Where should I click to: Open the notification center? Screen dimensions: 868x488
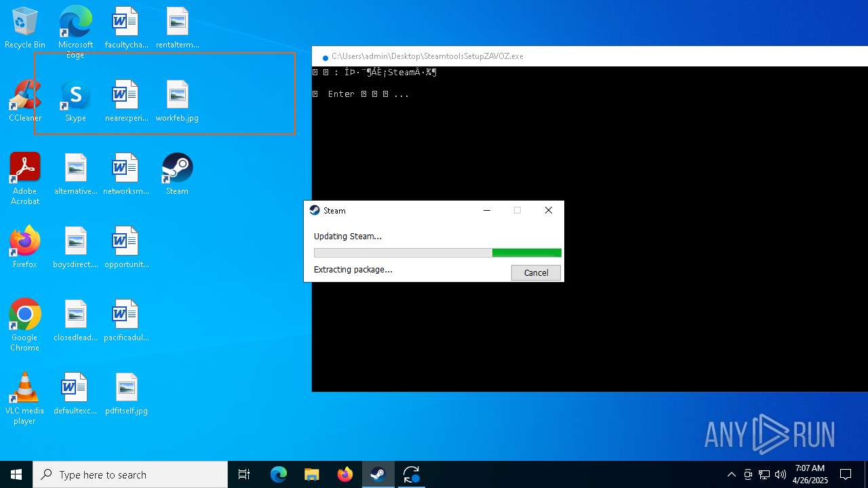tap(846, 474)
